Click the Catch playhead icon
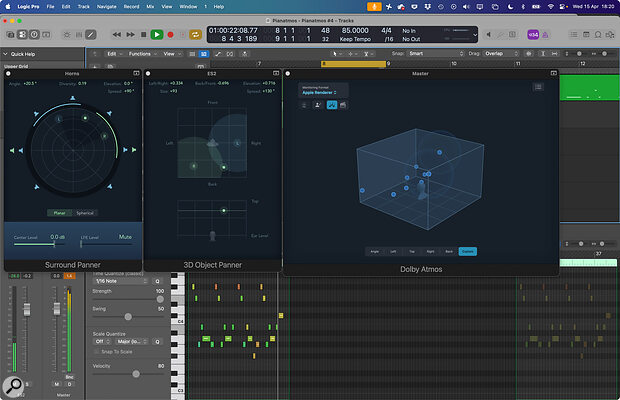This screenshot has width=620, height=400. (245, 54)
